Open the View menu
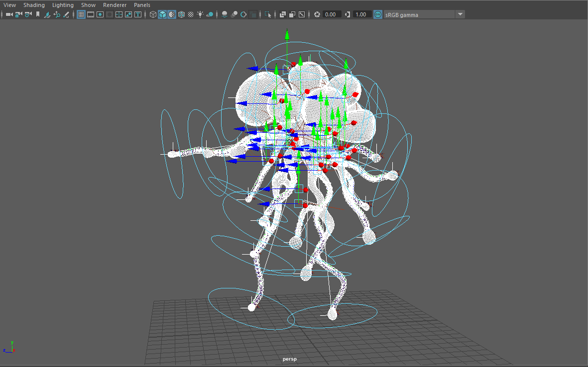588x367 pixels. click(9, 5)
